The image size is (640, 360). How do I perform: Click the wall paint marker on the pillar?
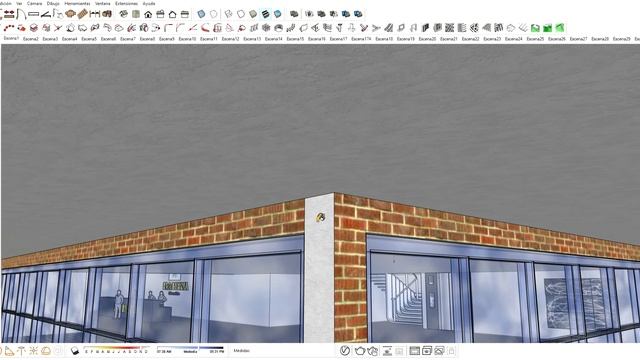(x=320, y=217)
